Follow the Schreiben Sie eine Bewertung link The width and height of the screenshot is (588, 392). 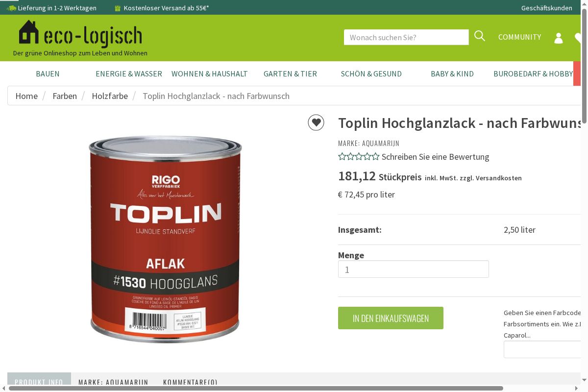435,157
